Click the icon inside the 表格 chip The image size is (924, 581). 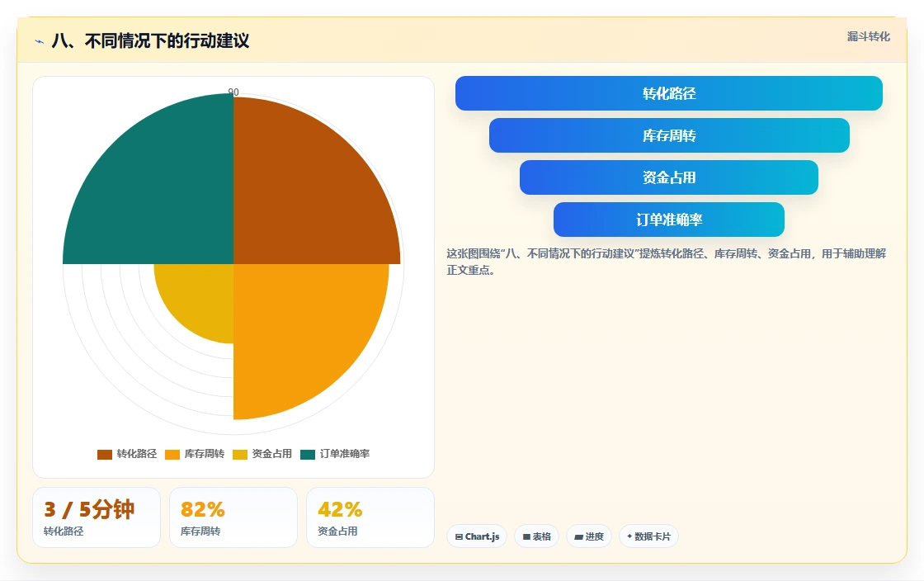click(x=527, y=536)
